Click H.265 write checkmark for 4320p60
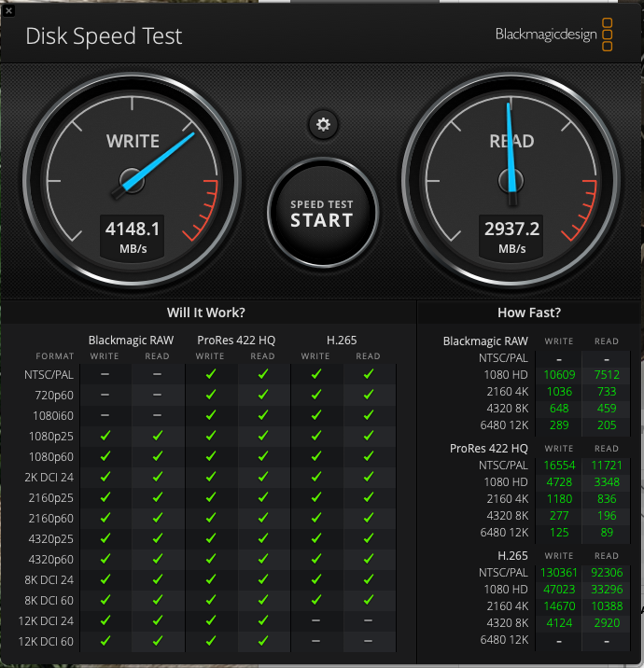Image resolution: width=644 pixels, height=668 pixels. pos(315,559)
